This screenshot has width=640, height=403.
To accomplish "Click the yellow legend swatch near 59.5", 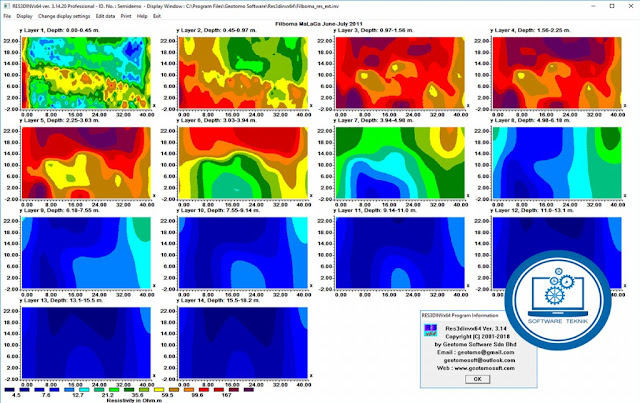I will pos(159,390).
